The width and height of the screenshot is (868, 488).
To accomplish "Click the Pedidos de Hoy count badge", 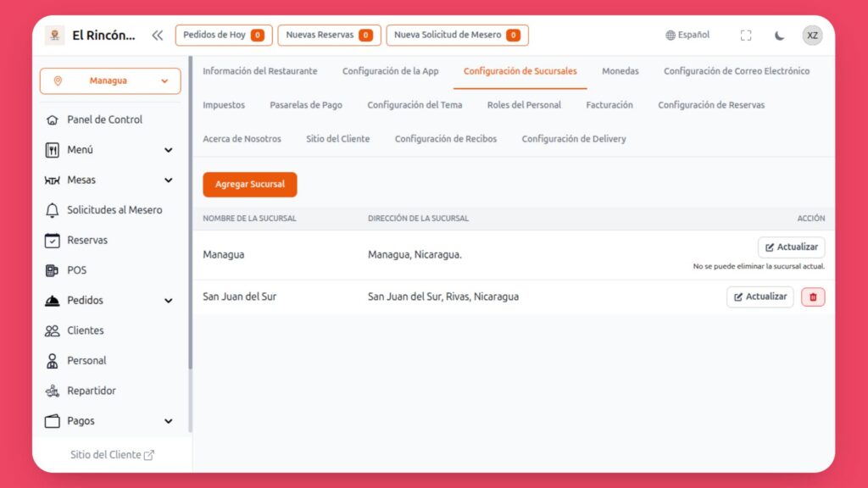I will click(x=258, y=36).
